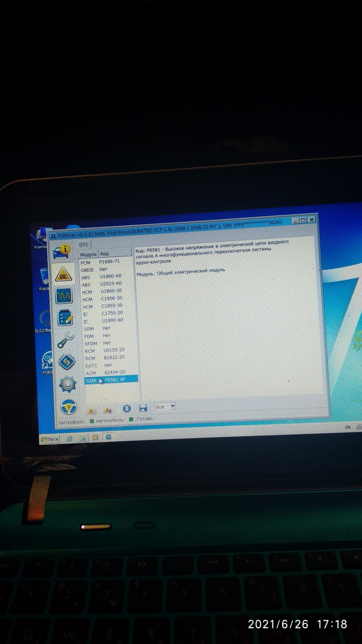Switch to the DTC tab
This screenshot has height=644, width=362.
coord(84,245)
